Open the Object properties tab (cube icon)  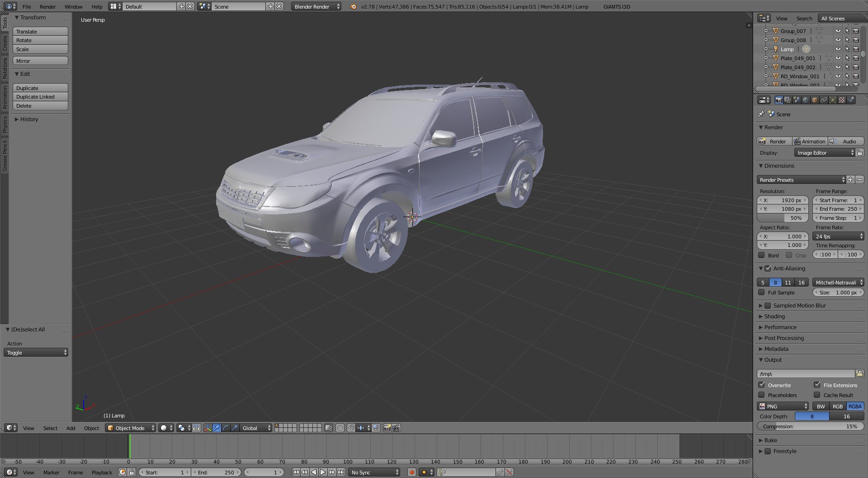(x=815, y=100)
